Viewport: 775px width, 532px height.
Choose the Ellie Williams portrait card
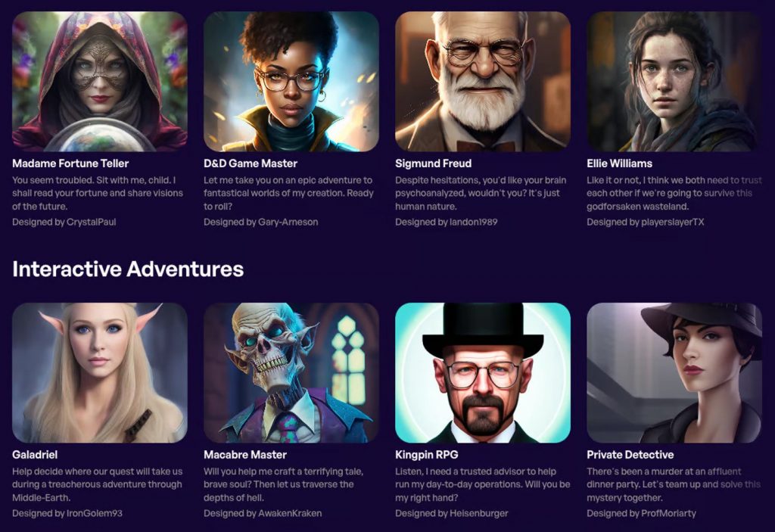pos(674,82)
